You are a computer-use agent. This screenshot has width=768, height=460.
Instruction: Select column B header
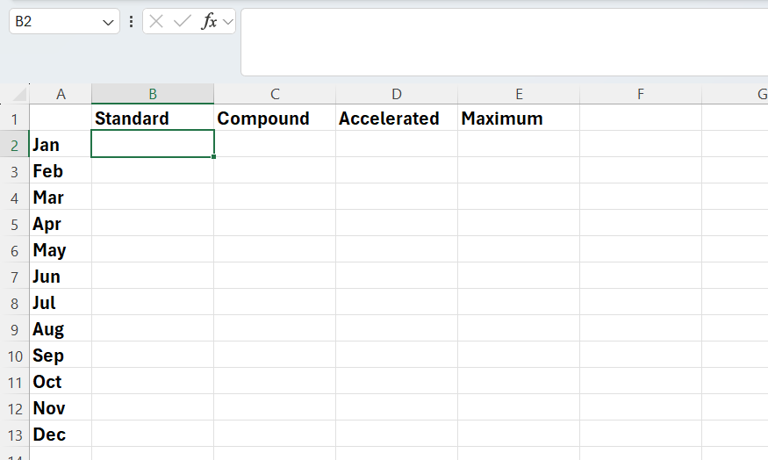point(152,94)
